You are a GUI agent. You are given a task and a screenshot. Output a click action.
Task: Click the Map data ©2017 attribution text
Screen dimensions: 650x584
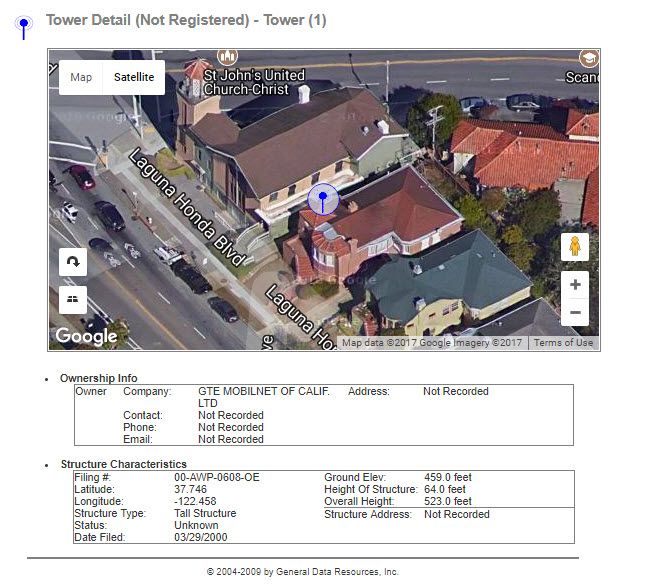[432, 343]
